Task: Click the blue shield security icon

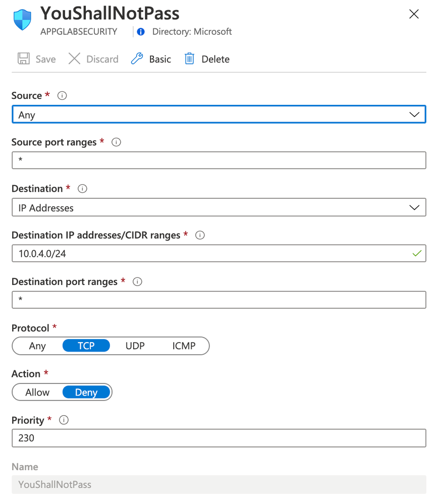Action: [x=22, y=20]
